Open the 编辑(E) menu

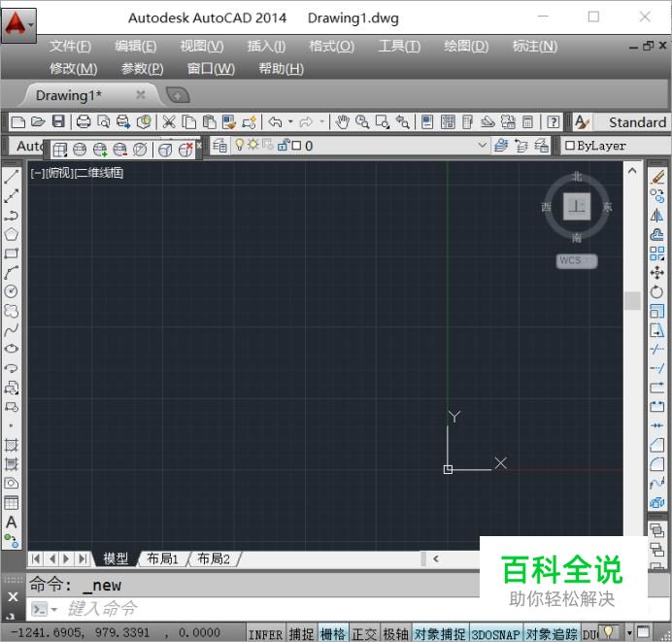point(135,46)
